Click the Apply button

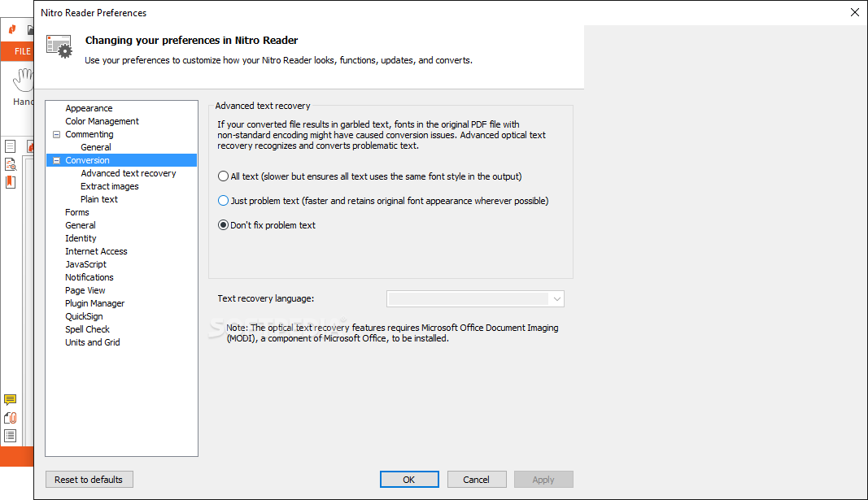(x=543, y=480)
